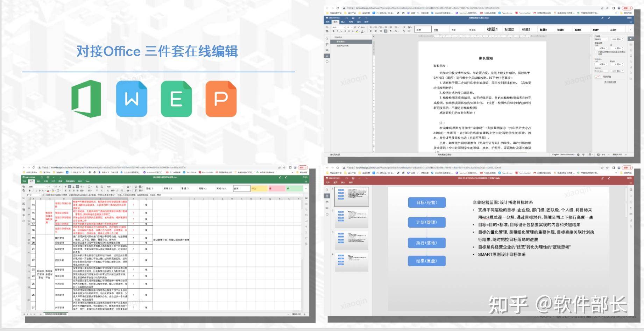
Task: Toggle strikethrough in document editor toolbar
Action: click(345, 31)
